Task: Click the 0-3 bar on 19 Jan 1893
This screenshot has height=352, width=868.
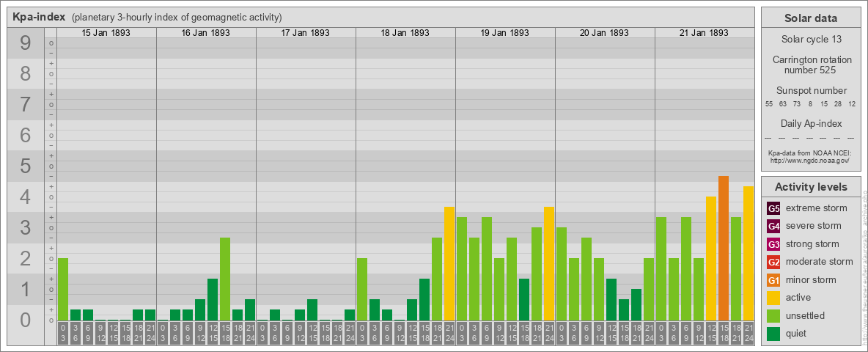Action: coord(462,269)
